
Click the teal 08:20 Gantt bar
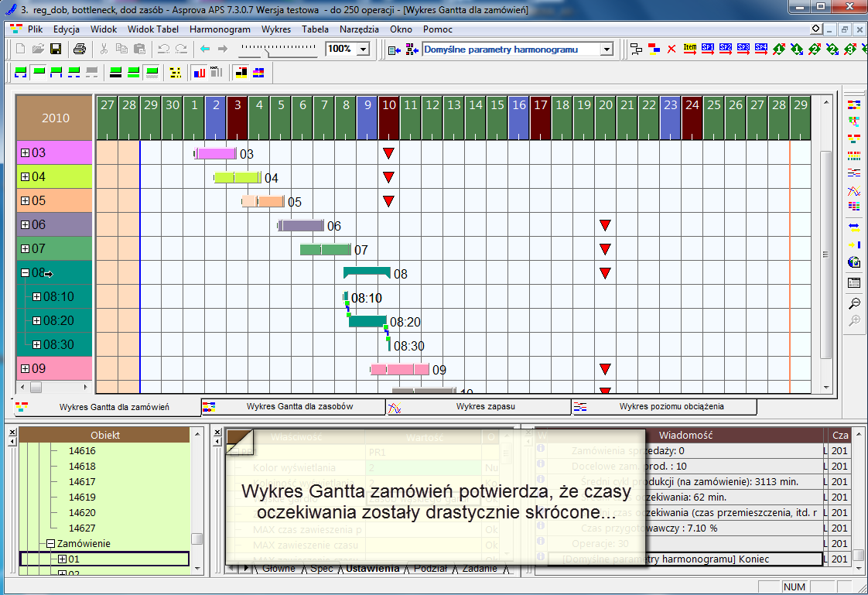click(367, 321)
